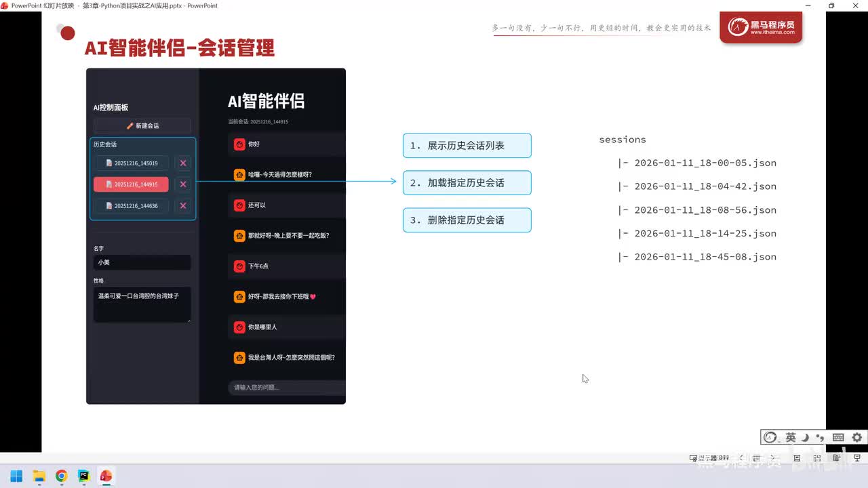Open the Windows Start menu
868x488 pixels.
pyautogui.click(x=16, y=476)
